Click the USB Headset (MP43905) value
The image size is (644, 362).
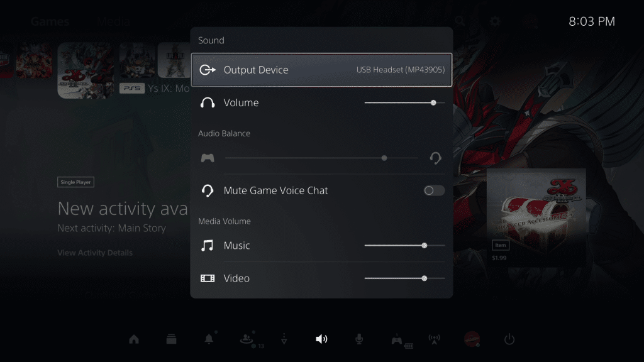pyautogui.click(x=401, y=70)
